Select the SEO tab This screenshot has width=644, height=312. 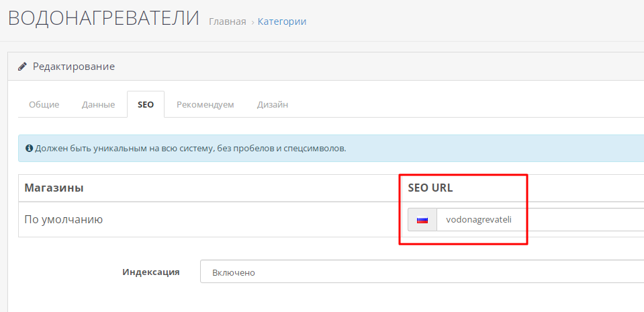coord(146,104)
